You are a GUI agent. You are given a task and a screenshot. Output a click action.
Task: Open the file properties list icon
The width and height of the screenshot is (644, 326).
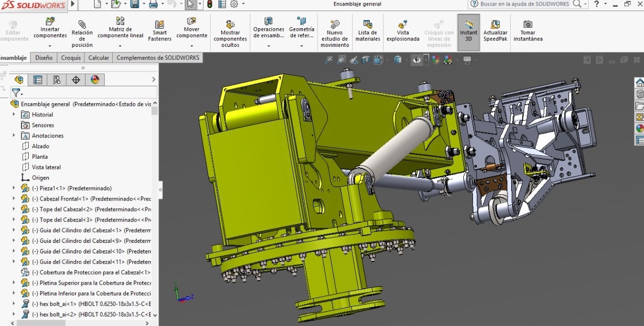pyautogui.click(x=221, y=4)
